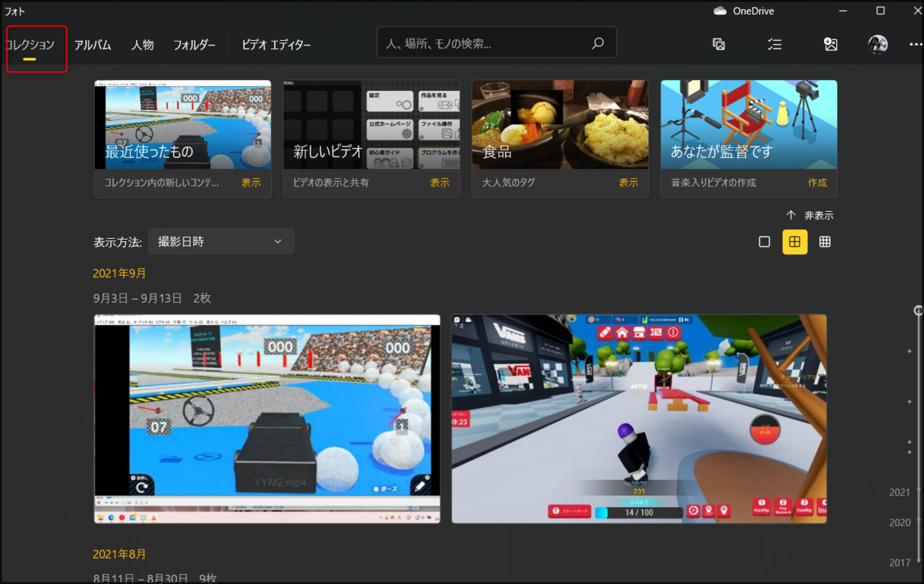The image size is (924, 584).
Task: Switch to the アルバム tab
Action: tap(92, 45)
